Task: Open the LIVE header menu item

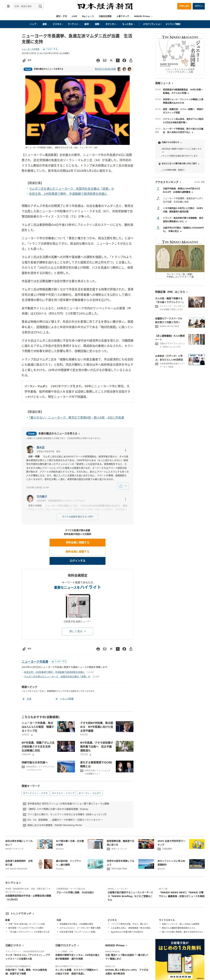Action: click(x=74, y=16)
